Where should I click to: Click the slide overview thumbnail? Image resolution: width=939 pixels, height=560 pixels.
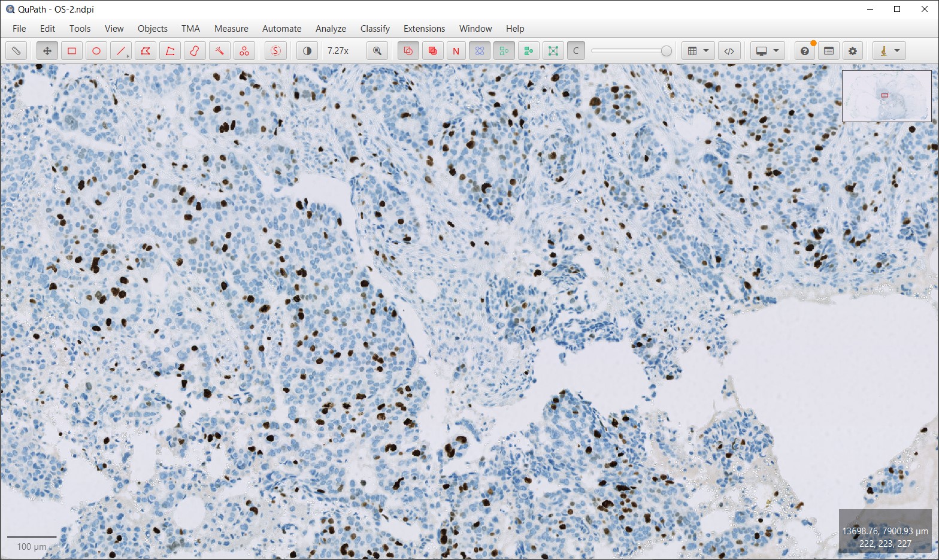[887, 96]
